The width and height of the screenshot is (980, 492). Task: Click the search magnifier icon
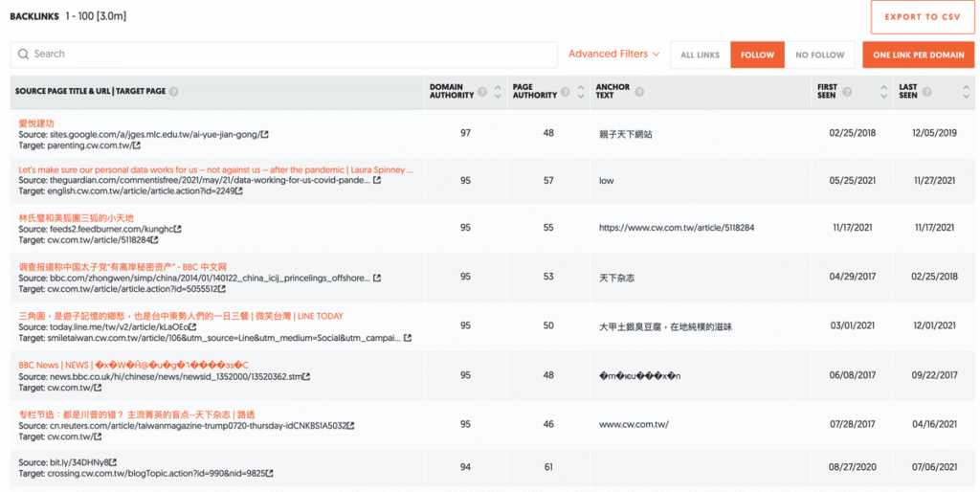[x=23, y=55]
